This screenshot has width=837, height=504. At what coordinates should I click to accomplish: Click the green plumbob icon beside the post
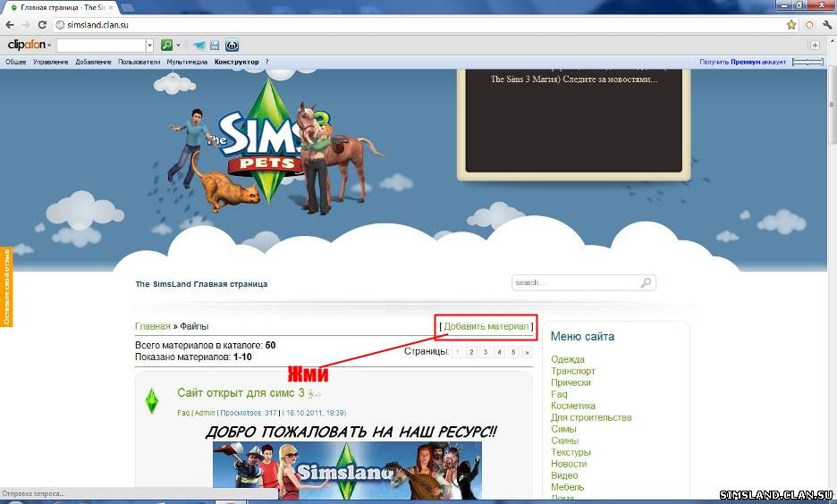pos(152,400)
